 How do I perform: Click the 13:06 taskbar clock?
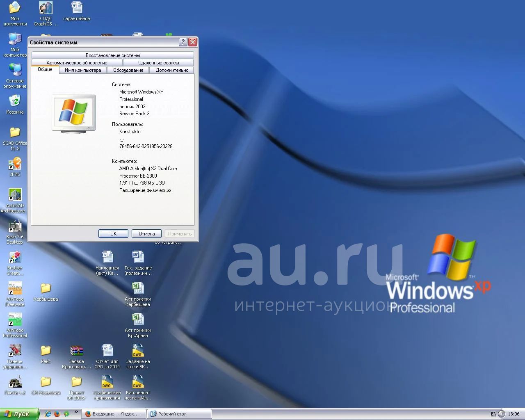point(514,414)
